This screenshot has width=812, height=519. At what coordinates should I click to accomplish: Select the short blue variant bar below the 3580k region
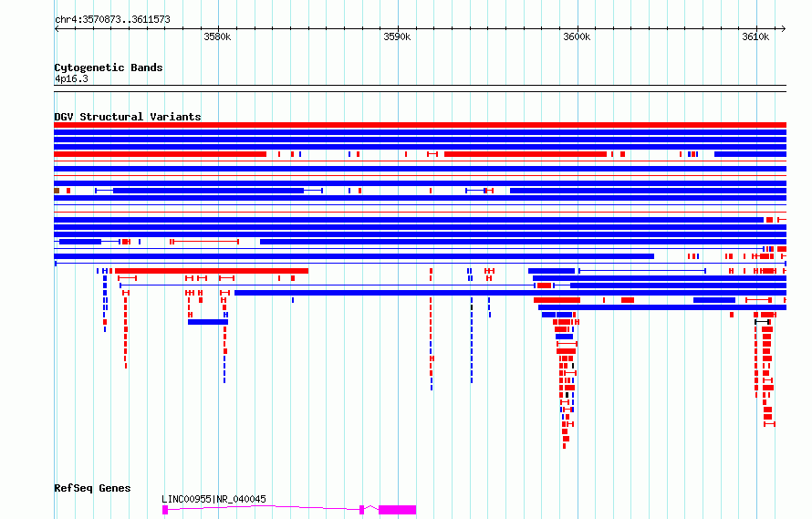tap(208, 322)
